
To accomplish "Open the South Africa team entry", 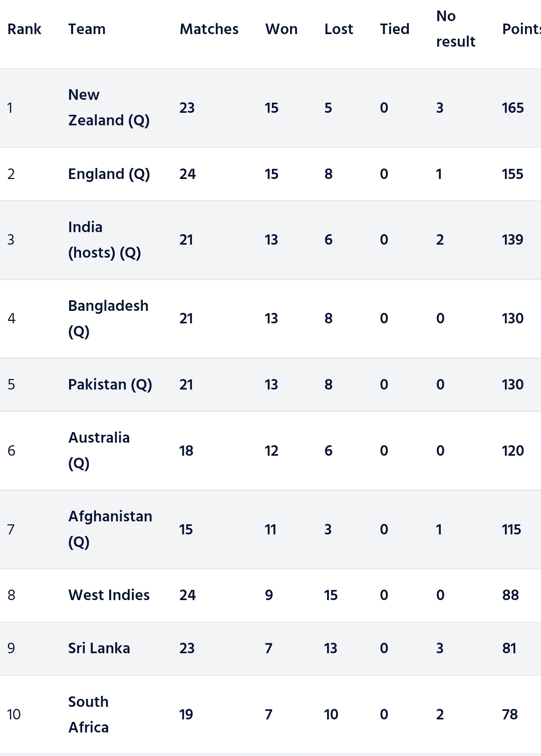I will click(88, 714).
